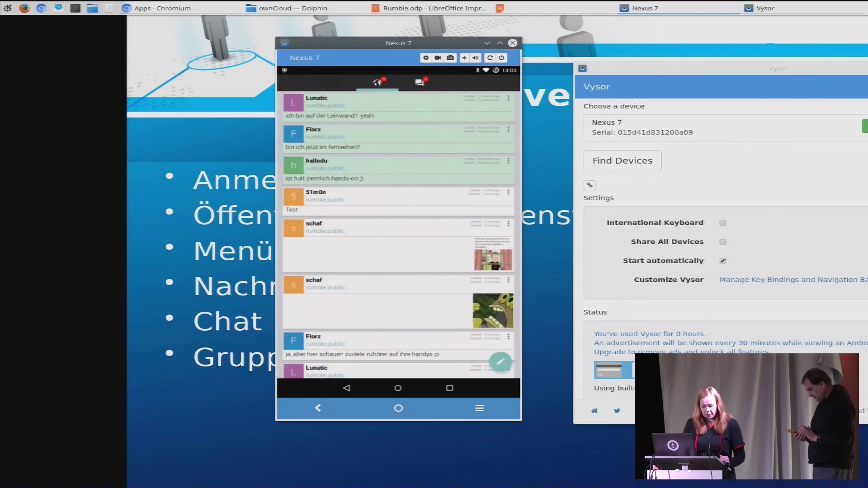Toggle Start automatically checkbox

pos(722,261)
